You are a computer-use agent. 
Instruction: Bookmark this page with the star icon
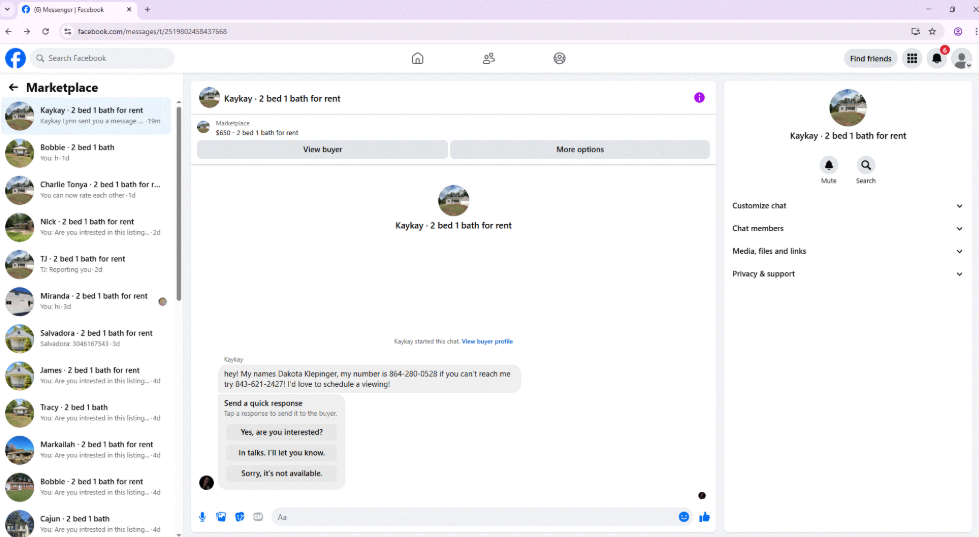coord(932,31)
